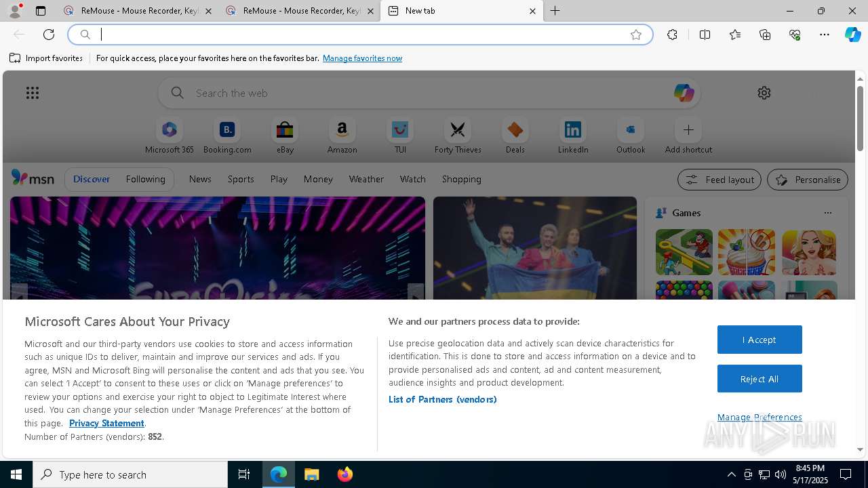Add this page to favorites star
868x488 pixels.
(x=635, y=35)
